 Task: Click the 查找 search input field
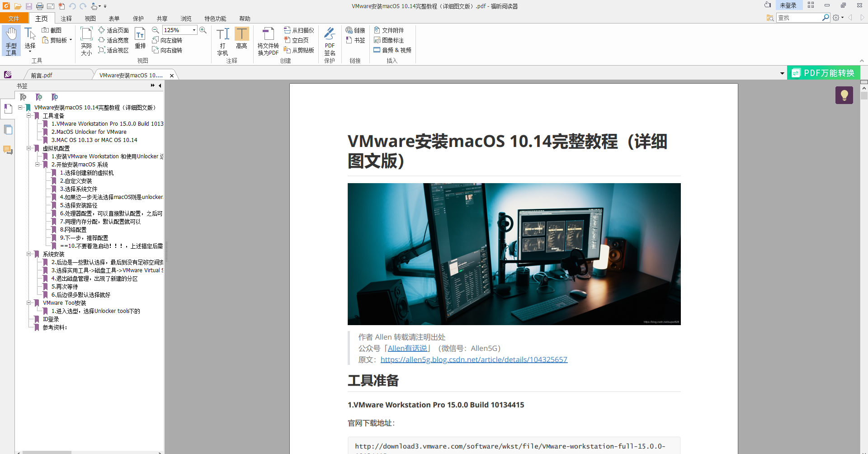[x=799, y=18]
